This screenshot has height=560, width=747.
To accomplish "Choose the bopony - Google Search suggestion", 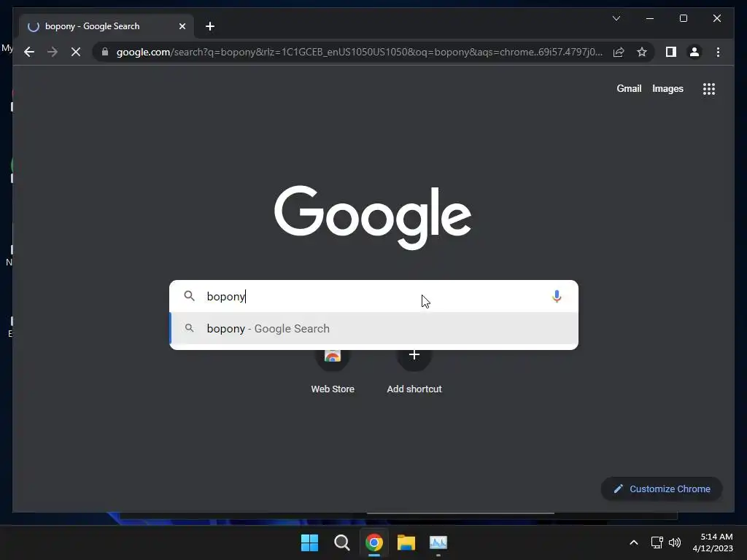I will [x=374, y=329].
